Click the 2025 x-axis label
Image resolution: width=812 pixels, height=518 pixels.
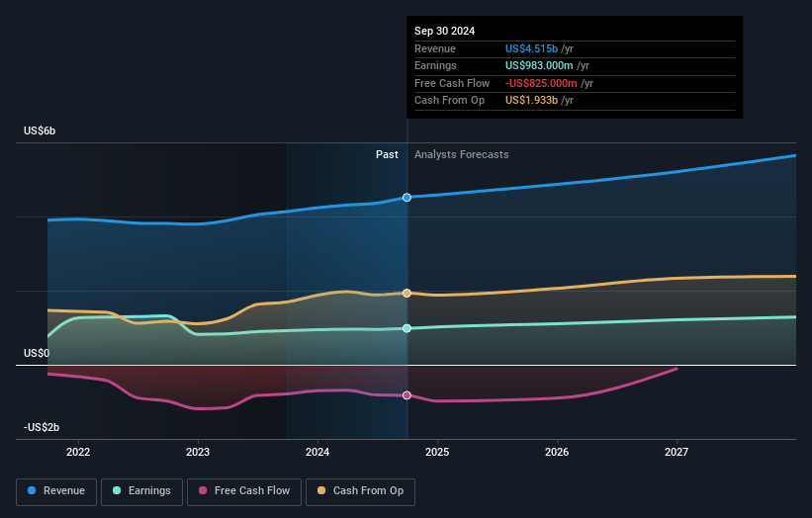[437, 453]
